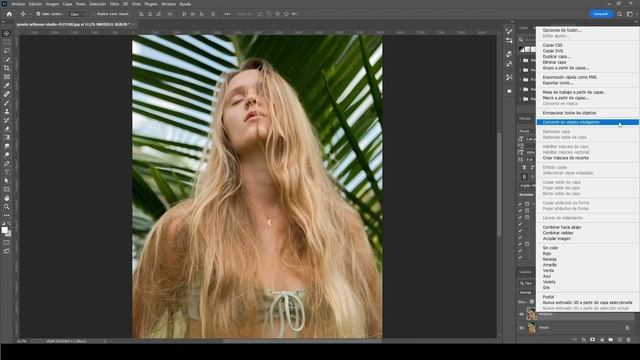Open the Tipo layer filter dropdown
The image size is (640, 360).
527,283
